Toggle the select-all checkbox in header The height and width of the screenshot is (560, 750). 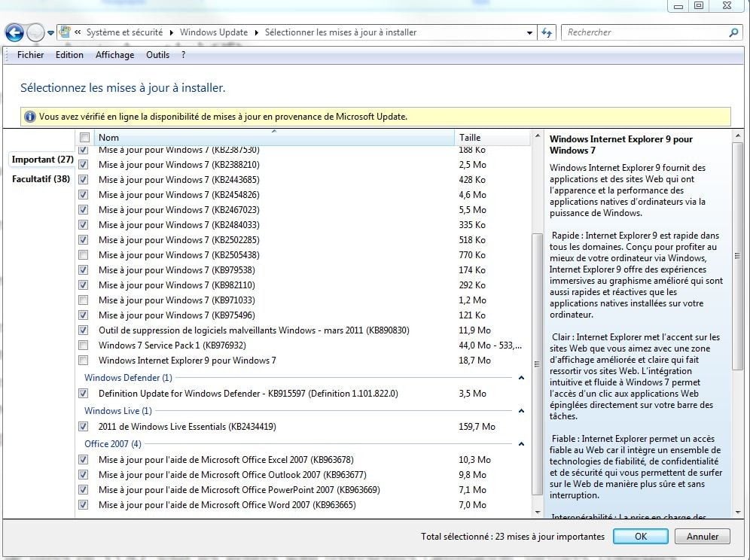(84, 138)
